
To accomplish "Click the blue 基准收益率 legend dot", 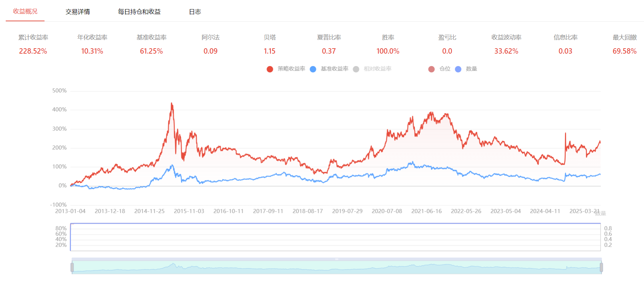I will click(x=313, y=69).
